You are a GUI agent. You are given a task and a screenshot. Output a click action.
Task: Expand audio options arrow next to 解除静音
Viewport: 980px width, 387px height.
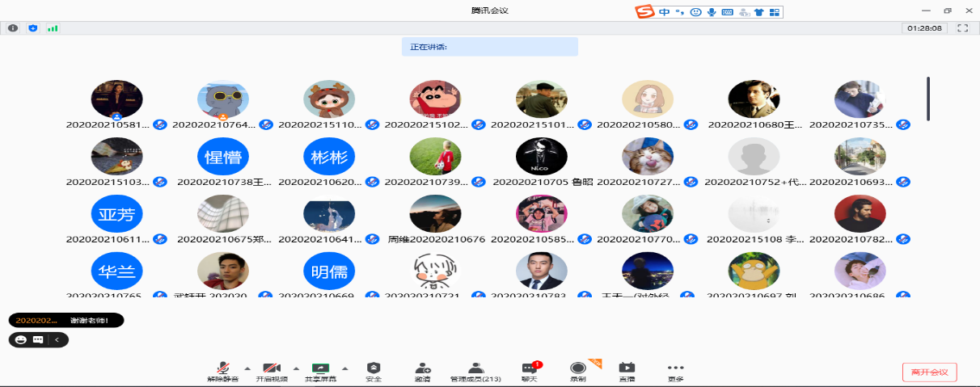coord(247,368)
